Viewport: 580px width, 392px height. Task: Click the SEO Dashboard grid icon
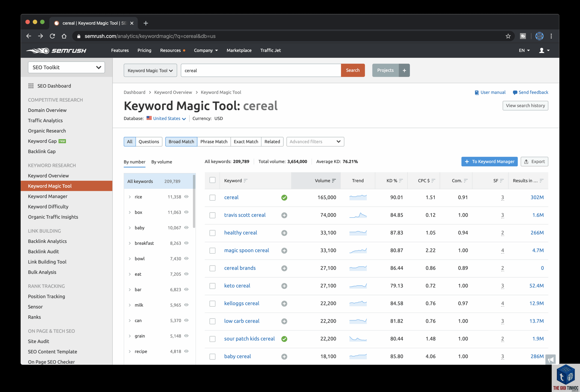pos(31,86)
